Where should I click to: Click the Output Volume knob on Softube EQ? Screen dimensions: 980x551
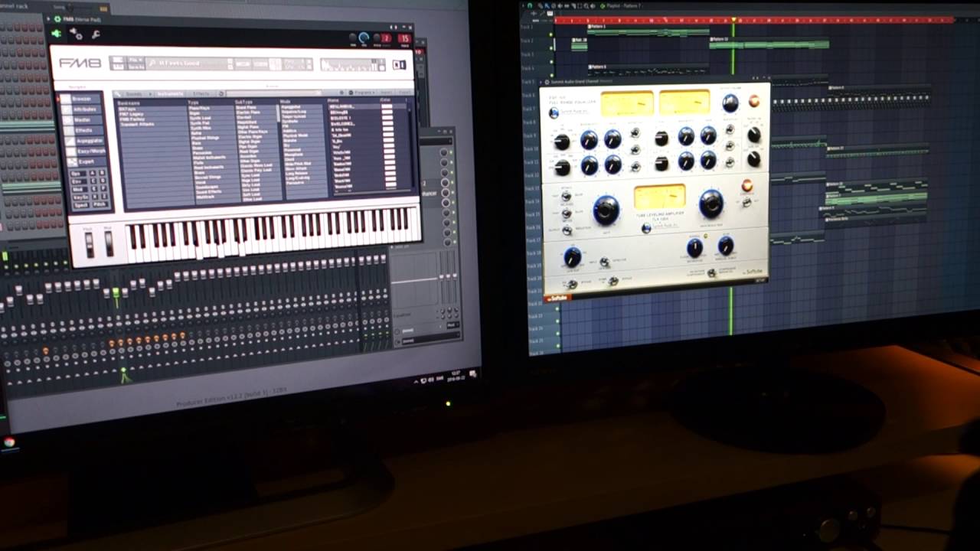[730, 103]
